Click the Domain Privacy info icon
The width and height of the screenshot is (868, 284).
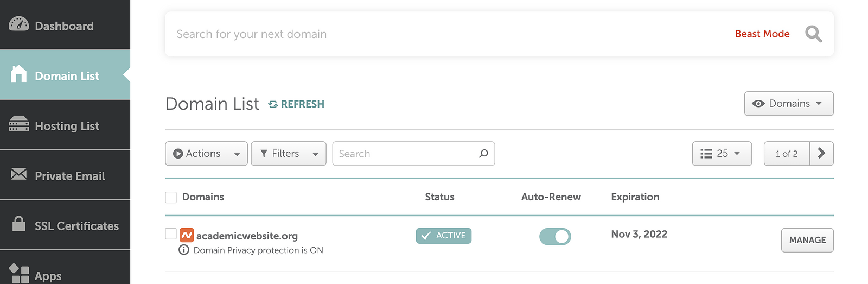184,250
